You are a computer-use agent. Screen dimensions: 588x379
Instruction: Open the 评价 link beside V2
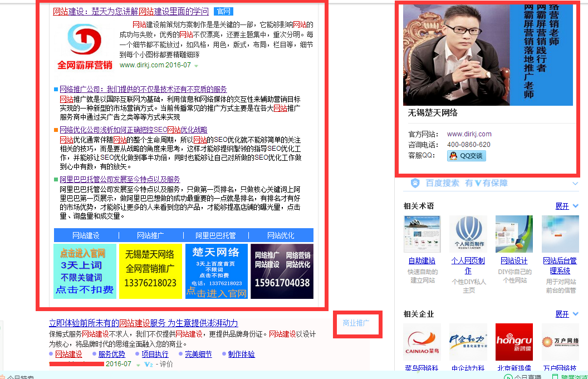[166, 364]
